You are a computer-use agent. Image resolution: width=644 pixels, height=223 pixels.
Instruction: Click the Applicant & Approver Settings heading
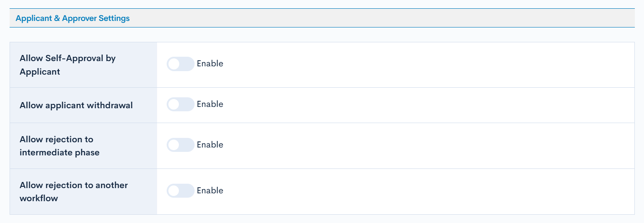click(72, 18)
